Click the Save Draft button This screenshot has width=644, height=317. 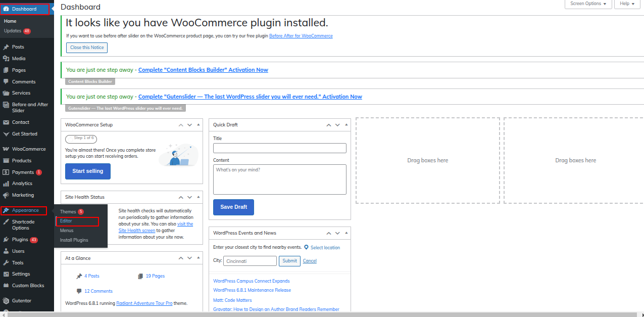(x=233, y=207)
